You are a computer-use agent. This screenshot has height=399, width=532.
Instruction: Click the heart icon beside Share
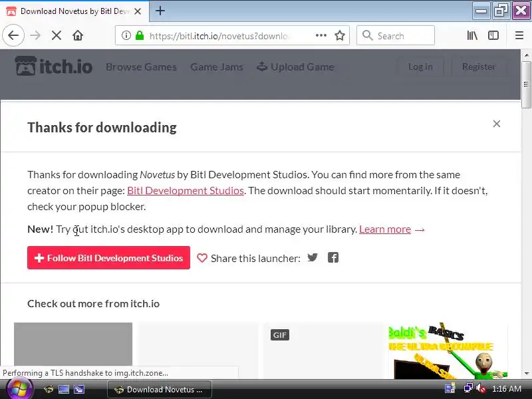pyautogui.click(x=202, y=258)
